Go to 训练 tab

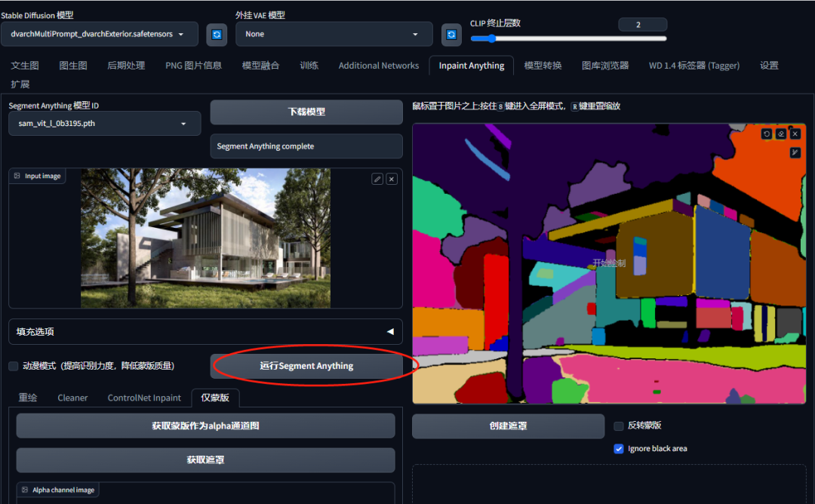(x=309, y=66)
